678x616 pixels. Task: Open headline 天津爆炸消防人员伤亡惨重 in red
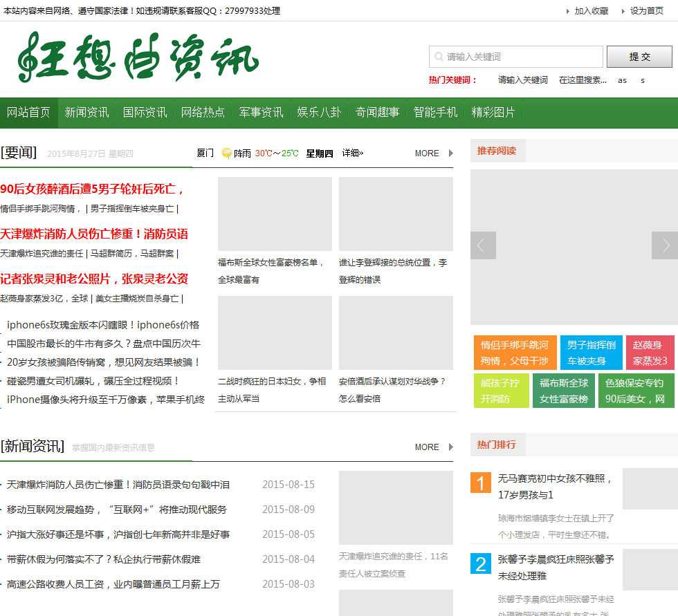[94, 234]
